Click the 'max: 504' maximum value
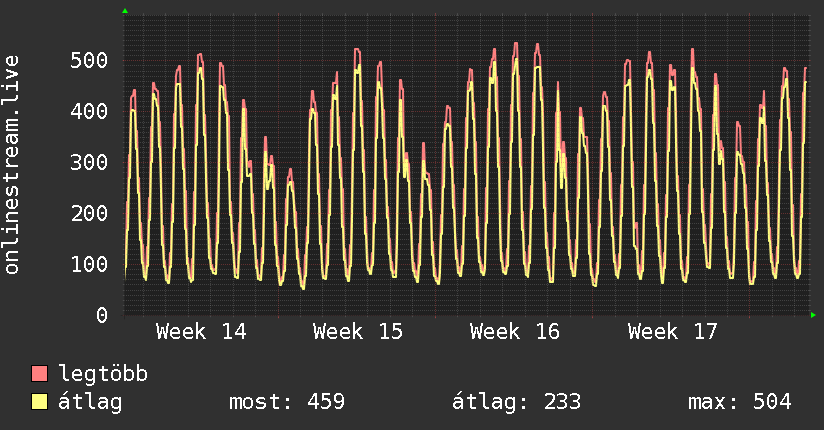Screen dimensions: 824x430 point(740,402)
